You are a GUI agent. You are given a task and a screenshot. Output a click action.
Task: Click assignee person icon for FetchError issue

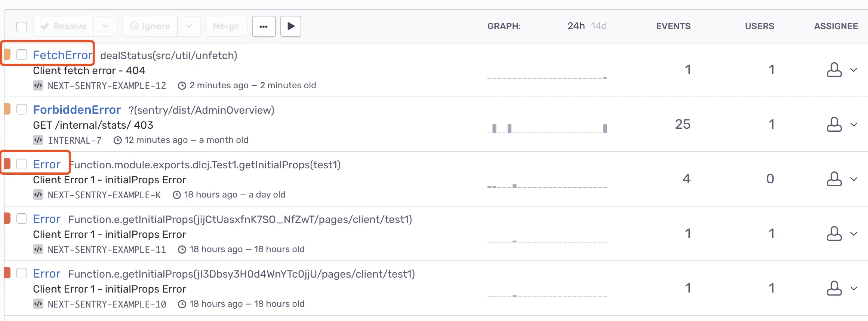coord(834,70)
